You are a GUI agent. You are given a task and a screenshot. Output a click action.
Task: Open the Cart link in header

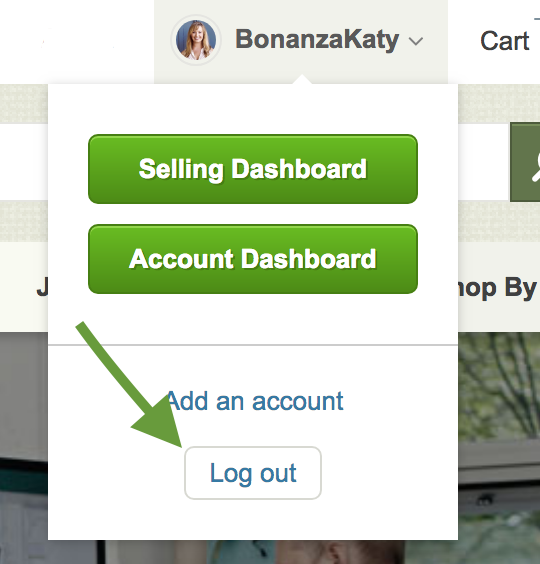point(505,41)
